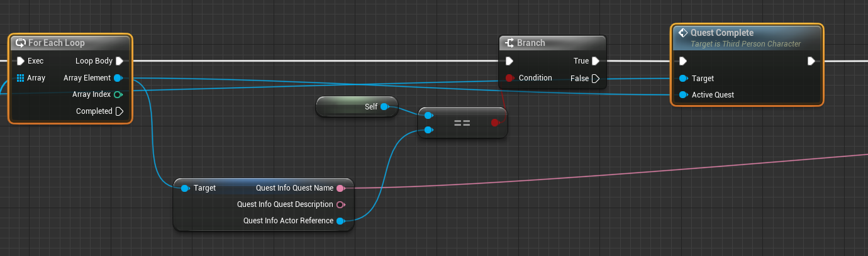Click the Target pin on Quest Info node

pyautogui.click(x=185, y=188)
